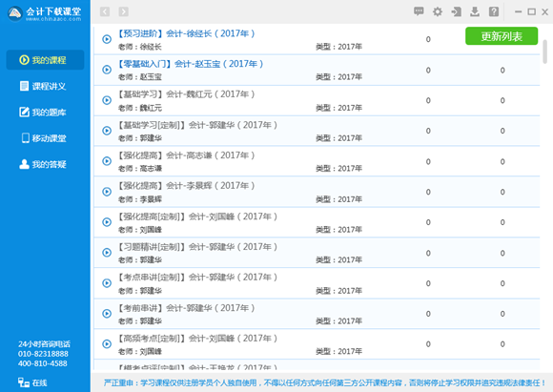Play the 【预习进阶】会计-徐经长 course

(x=107, y=39)
